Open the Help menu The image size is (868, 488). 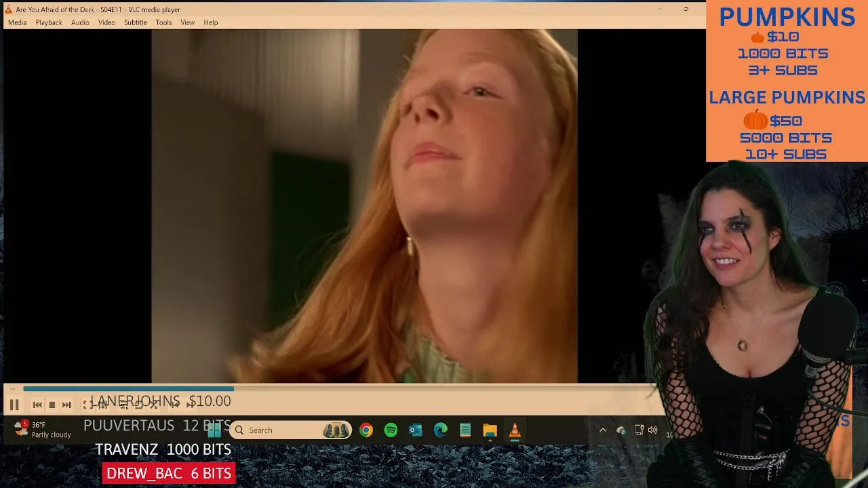pos(211,22)
